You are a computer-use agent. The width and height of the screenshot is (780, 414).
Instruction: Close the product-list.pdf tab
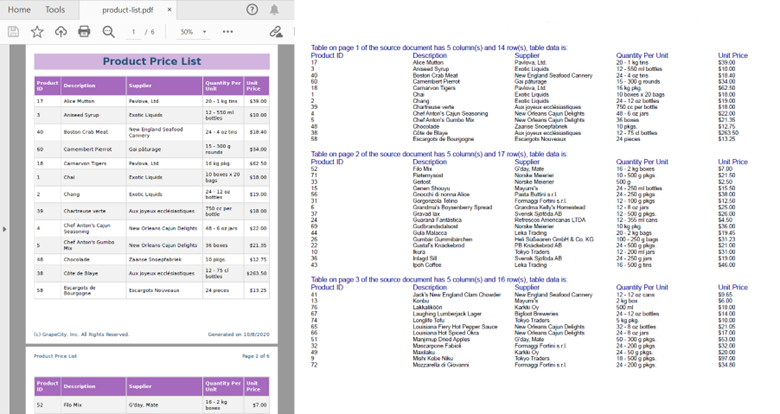(x=169, y=9)
